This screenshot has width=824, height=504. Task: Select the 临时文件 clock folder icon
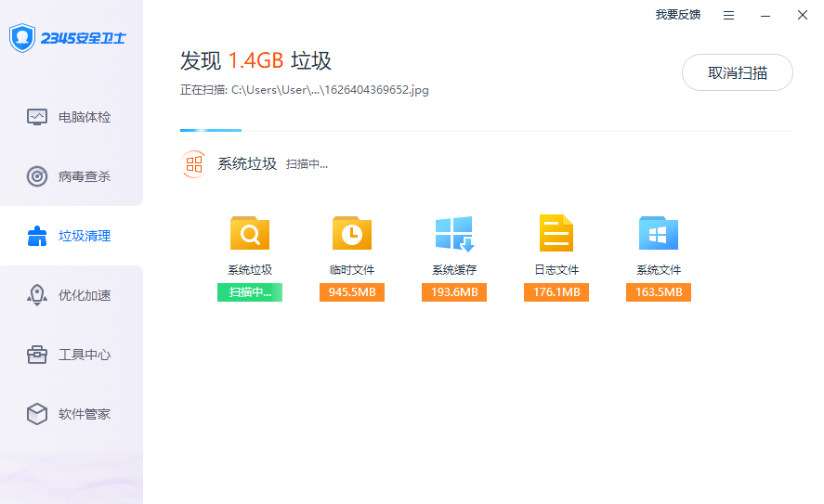click(352, 234)
